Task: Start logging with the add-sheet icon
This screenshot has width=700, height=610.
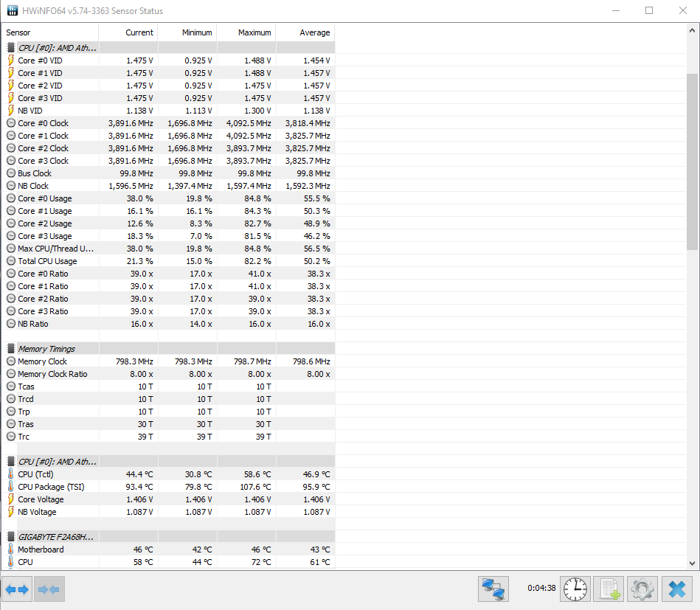Action: 609,589
